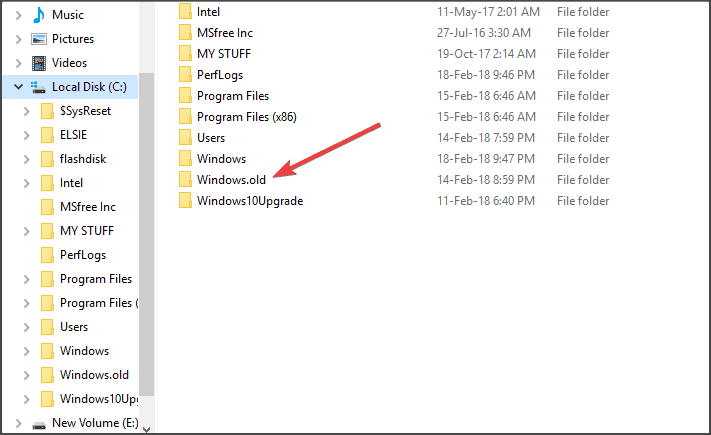Image resolution: width=711 pixels, height=435 pixels.
Task: Select Program Files (x86) name in file list
Action: pos(247,117)
